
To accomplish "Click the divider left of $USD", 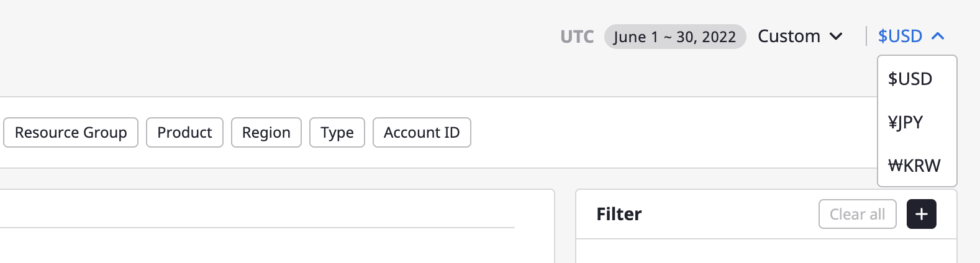I will [x=866, y=36].
